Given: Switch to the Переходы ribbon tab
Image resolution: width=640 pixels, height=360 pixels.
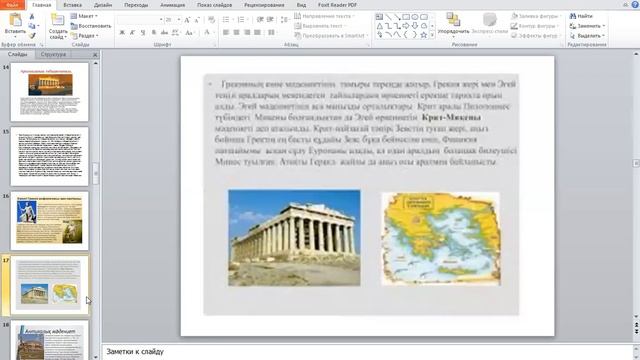Looking at the screenshot, I should 136,5.
